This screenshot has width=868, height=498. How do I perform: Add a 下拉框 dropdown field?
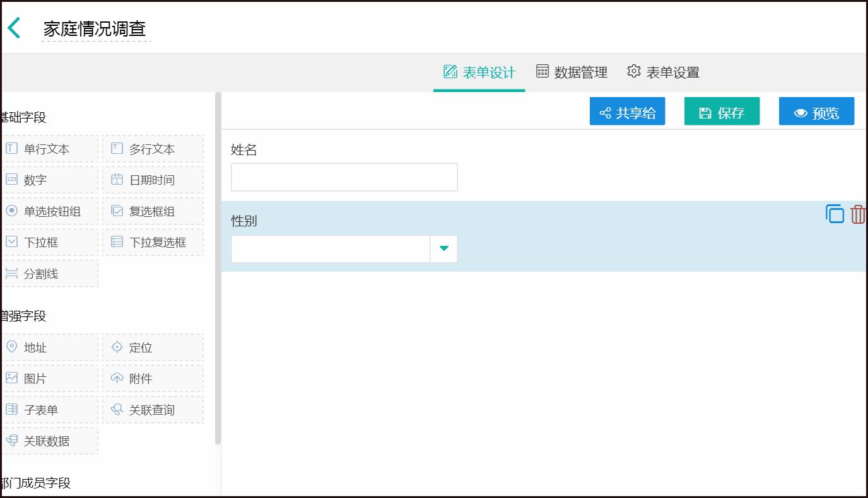click(49, 242)
